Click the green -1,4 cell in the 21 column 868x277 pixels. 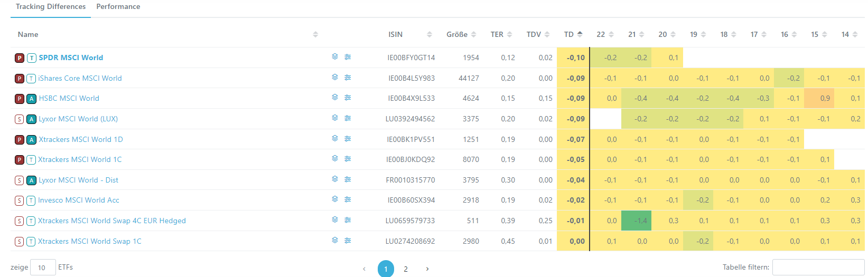coord(636,221)
